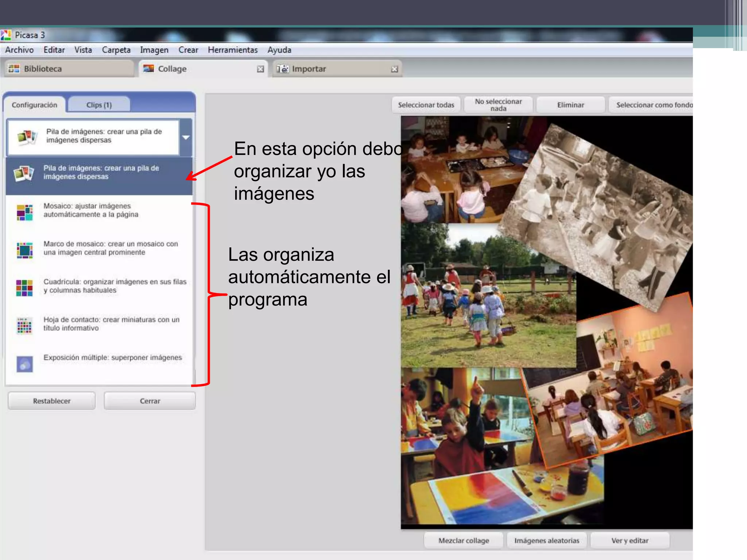Click the Collage tab picture icon
The height and width of the screenshot is (560, 747).
pyautogui.click(x=148, y=69)
